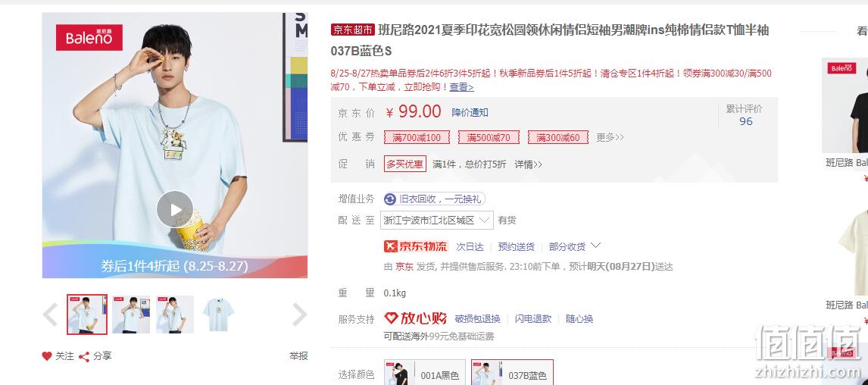The height and width of the screenshot is (385, 868).
Task: Click the 京东物流 logistics logo
Action: [x=416, y=246]
